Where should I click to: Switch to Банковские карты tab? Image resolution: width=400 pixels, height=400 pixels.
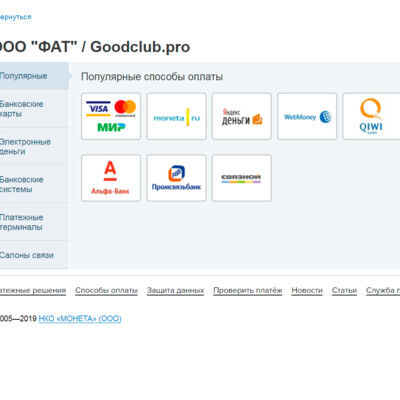click(34, 109)
